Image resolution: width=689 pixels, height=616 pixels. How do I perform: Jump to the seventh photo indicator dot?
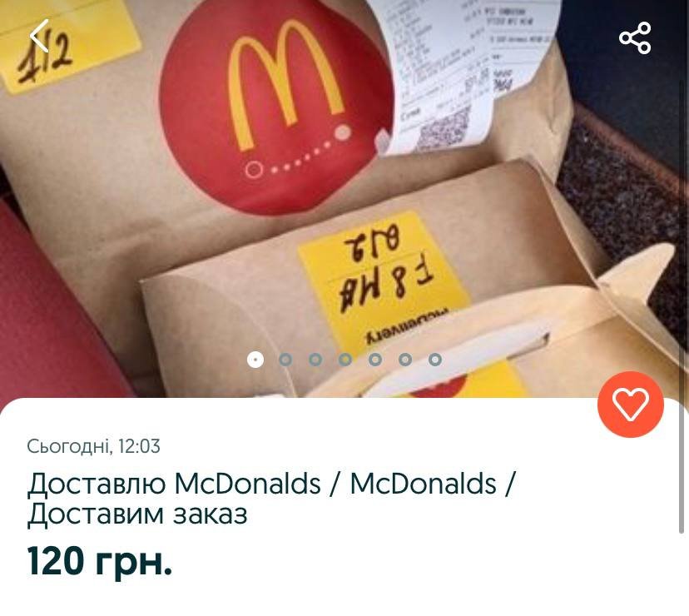pos(435,360)
